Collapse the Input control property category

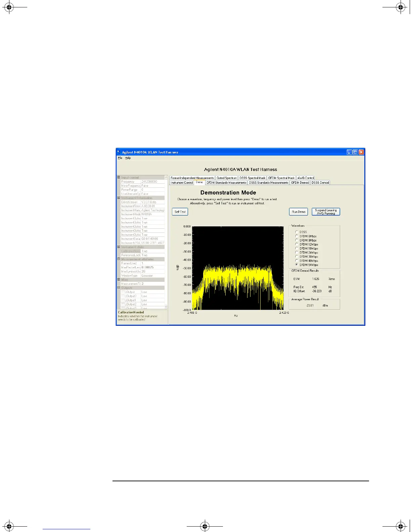point(119,177)
